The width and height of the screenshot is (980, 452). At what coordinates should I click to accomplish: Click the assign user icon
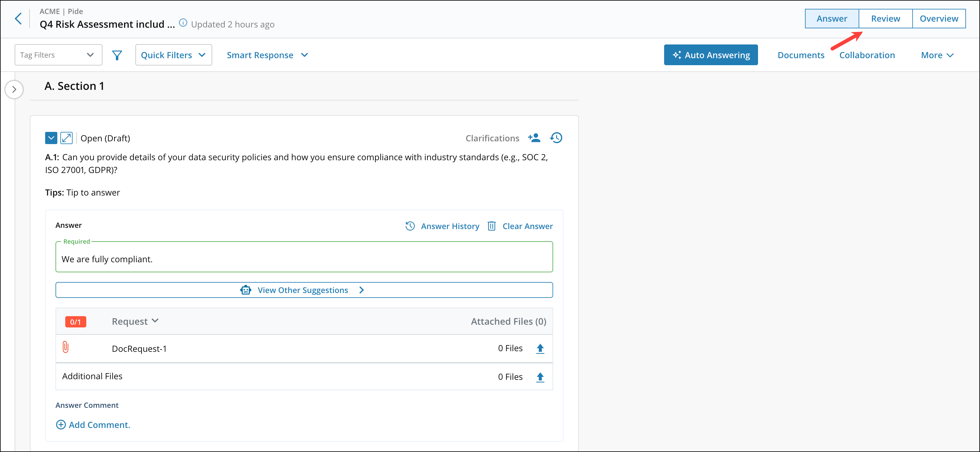(534, 138)
